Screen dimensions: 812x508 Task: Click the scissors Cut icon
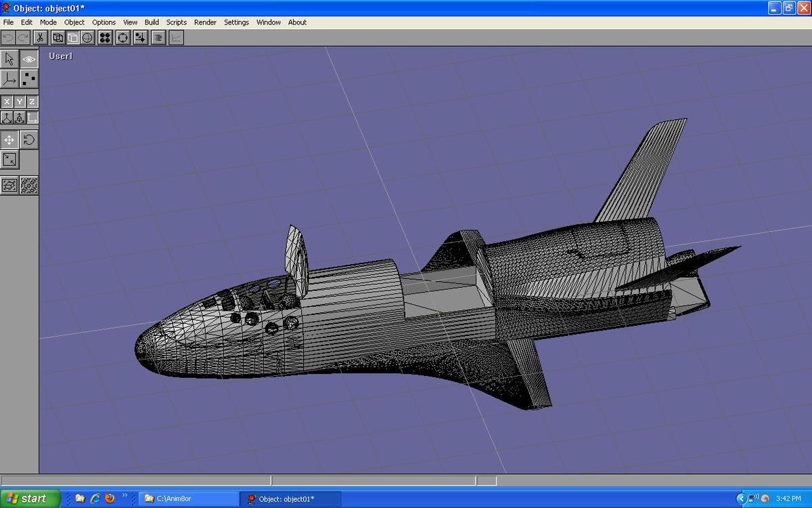pyautogui.click(x=41, y=38)
